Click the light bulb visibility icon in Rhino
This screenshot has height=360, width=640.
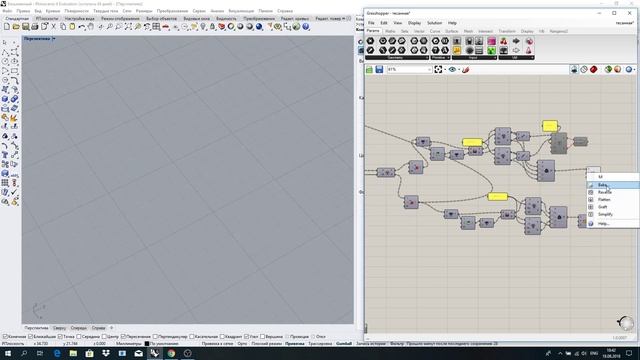[x=203, y=27]
